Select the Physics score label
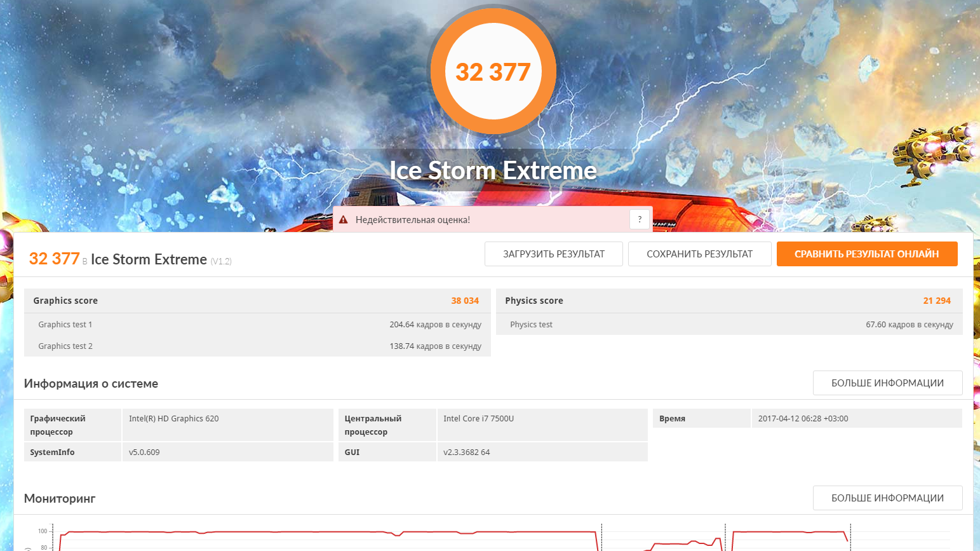 click(x=534, y=301)
